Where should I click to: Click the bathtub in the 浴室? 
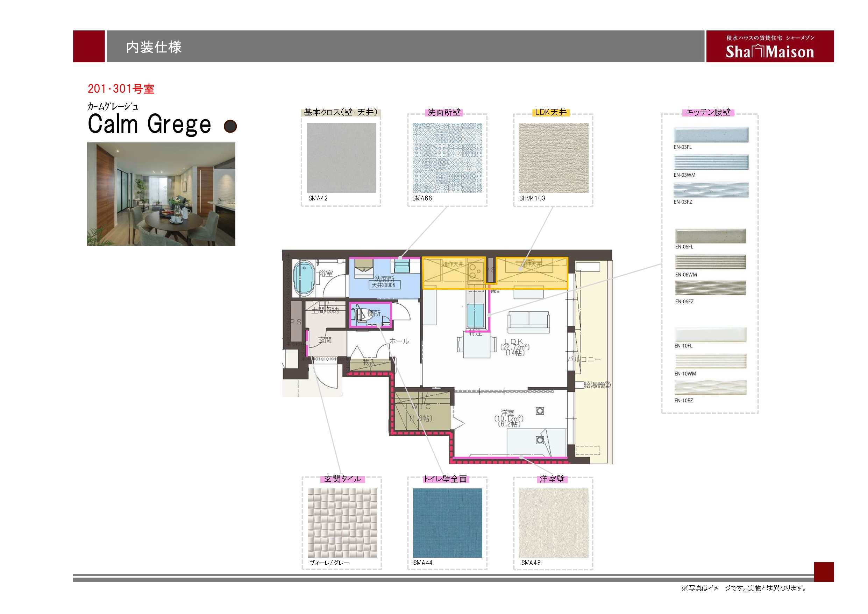pyautogui.click(x=304, y=279)
